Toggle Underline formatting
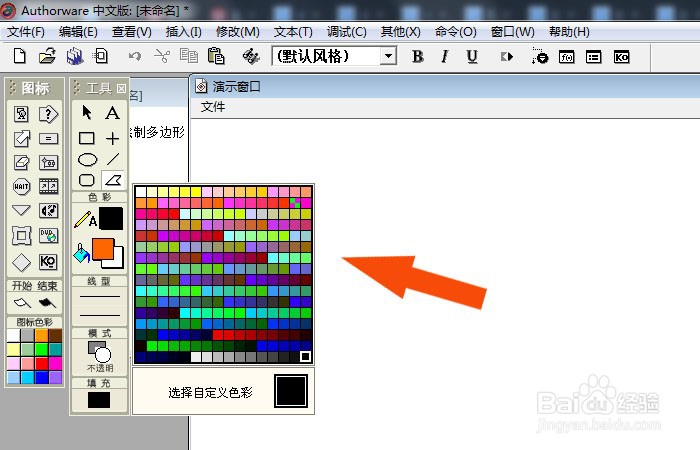 pyautogui.click(x=472, y=56)
